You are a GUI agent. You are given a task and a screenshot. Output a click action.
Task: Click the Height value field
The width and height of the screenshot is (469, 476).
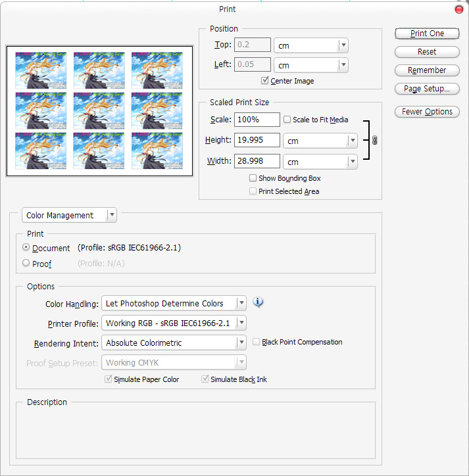(x=257, y=140)
